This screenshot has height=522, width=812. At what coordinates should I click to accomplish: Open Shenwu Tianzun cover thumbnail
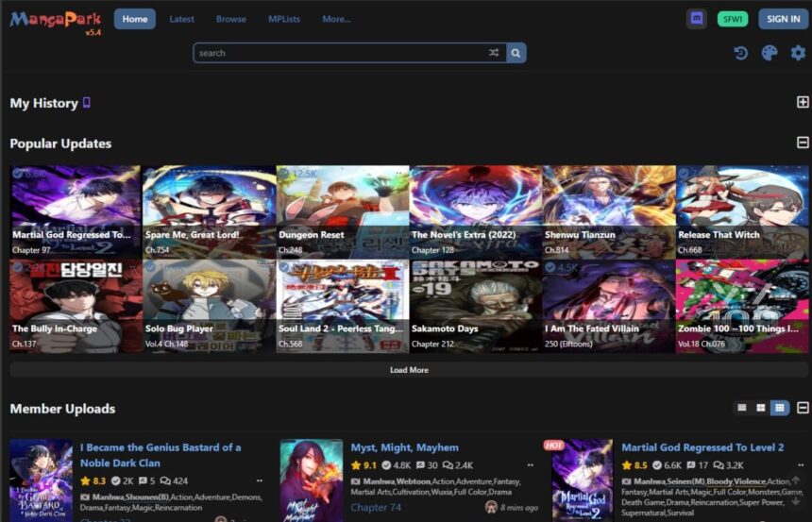click(x=609, y=211)
